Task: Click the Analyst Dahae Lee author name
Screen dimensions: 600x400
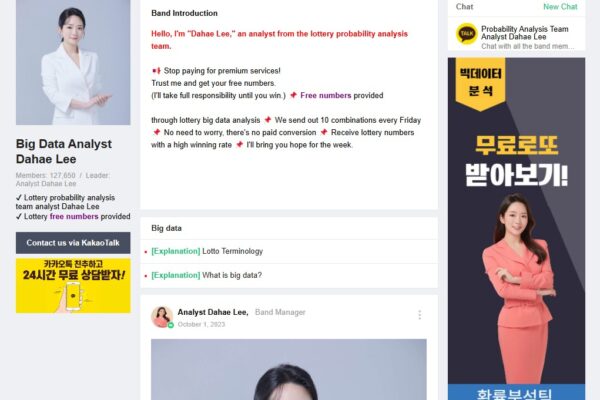Action: (x=213, y=312)
